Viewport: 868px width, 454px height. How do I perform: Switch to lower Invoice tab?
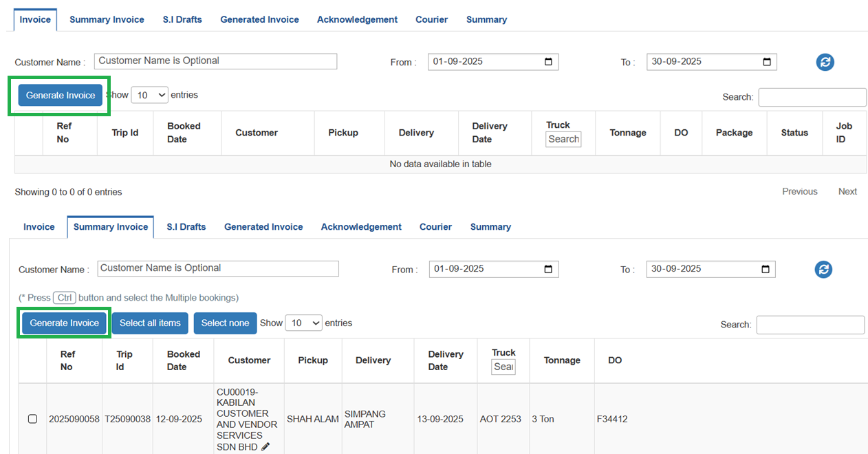(39, 226)
